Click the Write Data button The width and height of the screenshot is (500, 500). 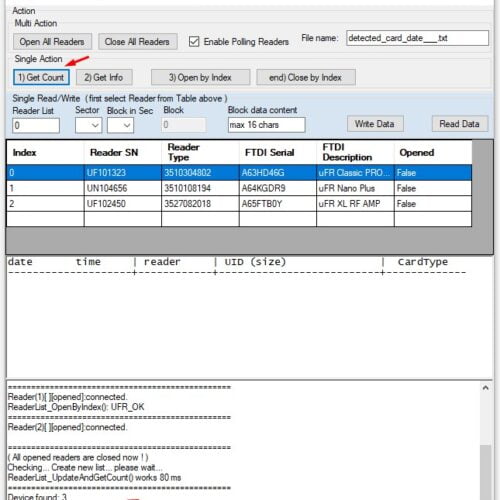coord(375,124)
